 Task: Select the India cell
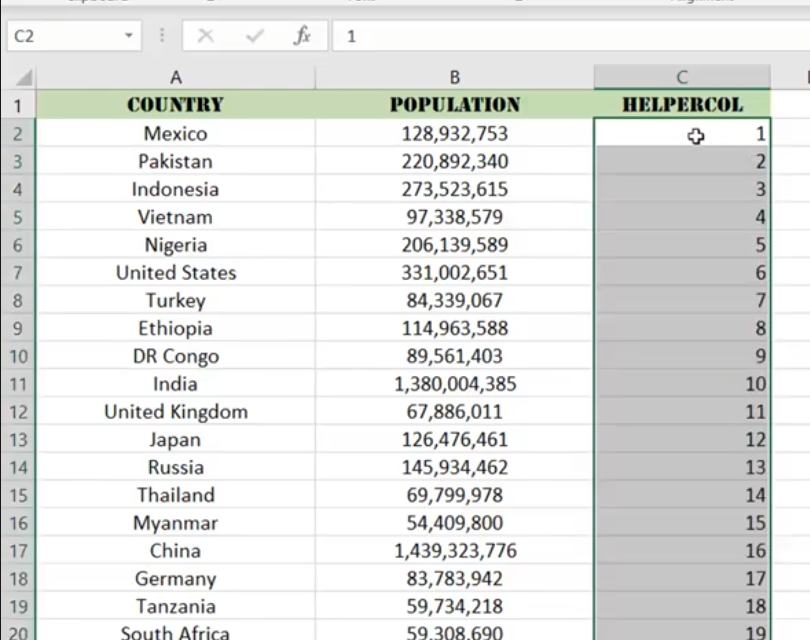(176, 384)
